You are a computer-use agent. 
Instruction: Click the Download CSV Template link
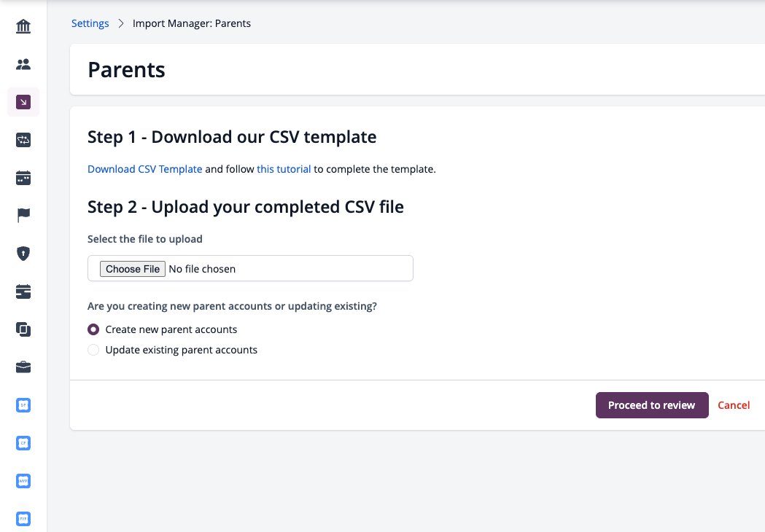click(x=145, y=169)
